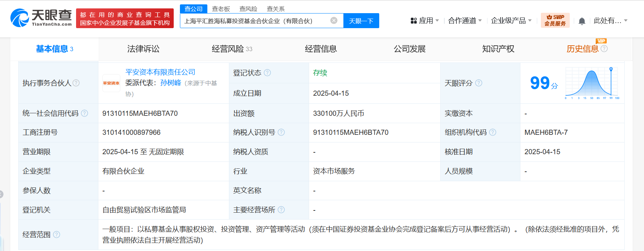
Task: Expand the 此处有… account dropdown
Action: click(x=610, y=21)
